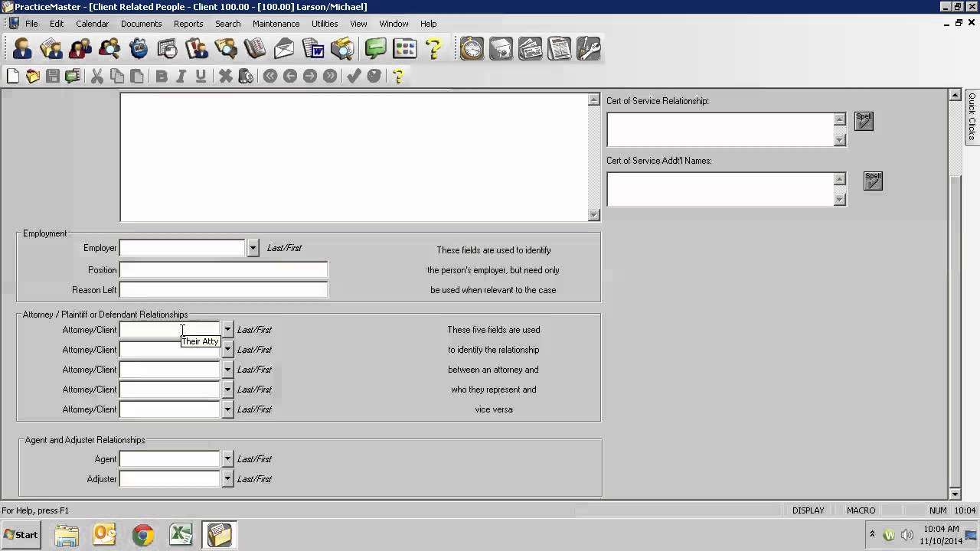Click the small yellow question mark icon
The image size is (980, 551).
tap(398, 76)
